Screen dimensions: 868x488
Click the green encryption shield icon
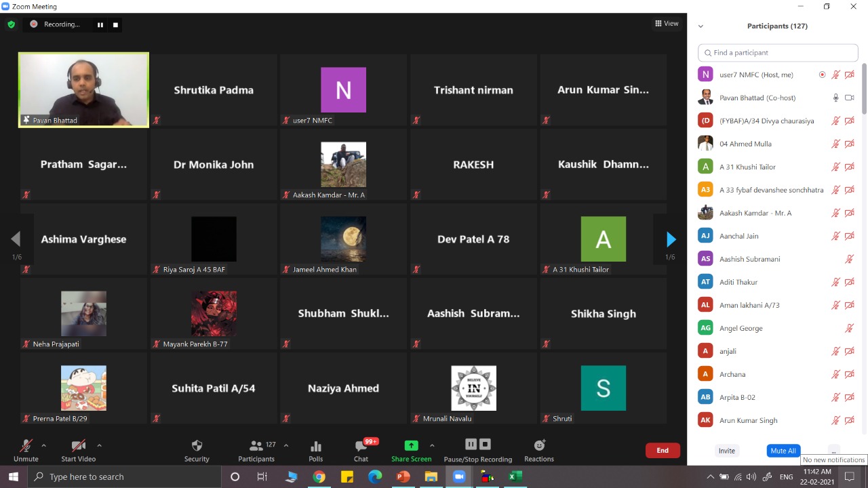coord(11,24)
